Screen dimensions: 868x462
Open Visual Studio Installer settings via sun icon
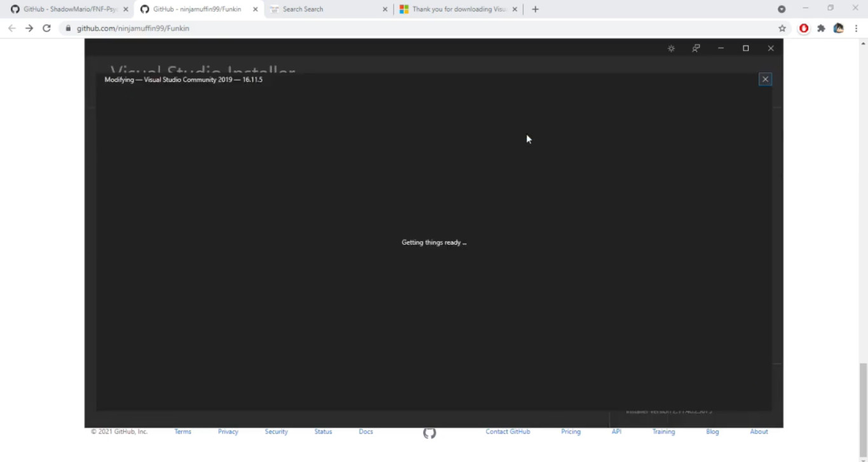point(671,48)
